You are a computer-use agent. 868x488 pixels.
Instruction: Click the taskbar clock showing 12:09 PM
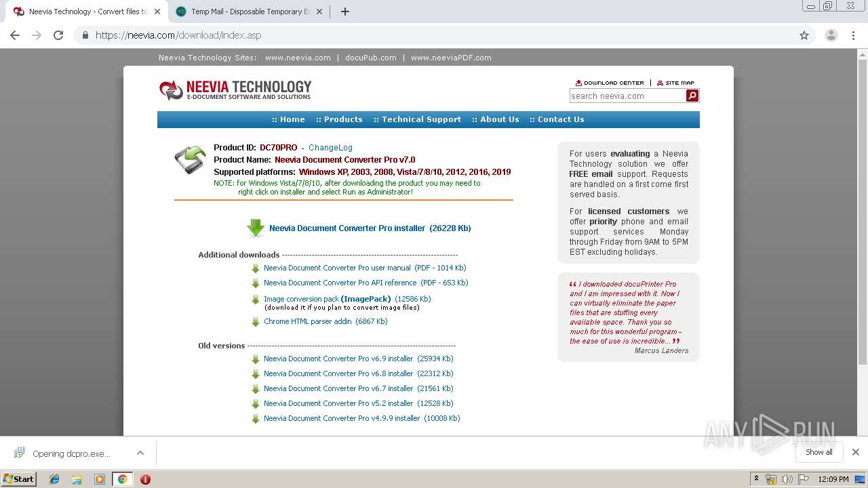(x=833, y=479)
